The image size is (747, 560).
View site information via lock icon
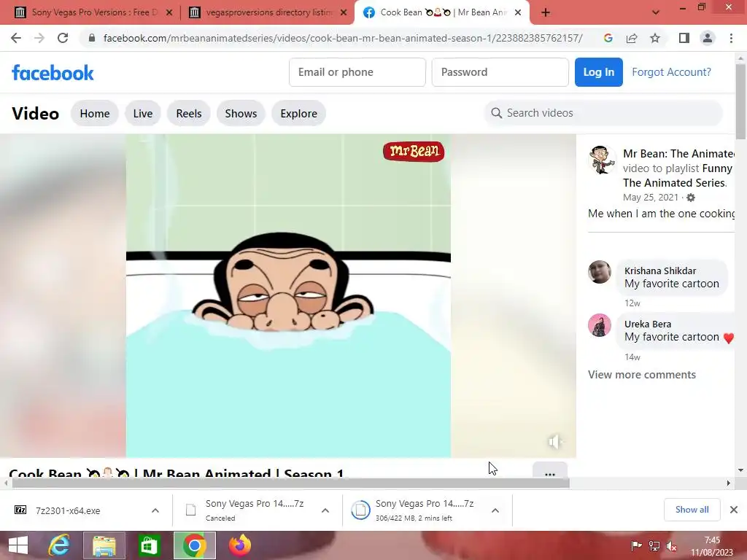pos(92,38)
